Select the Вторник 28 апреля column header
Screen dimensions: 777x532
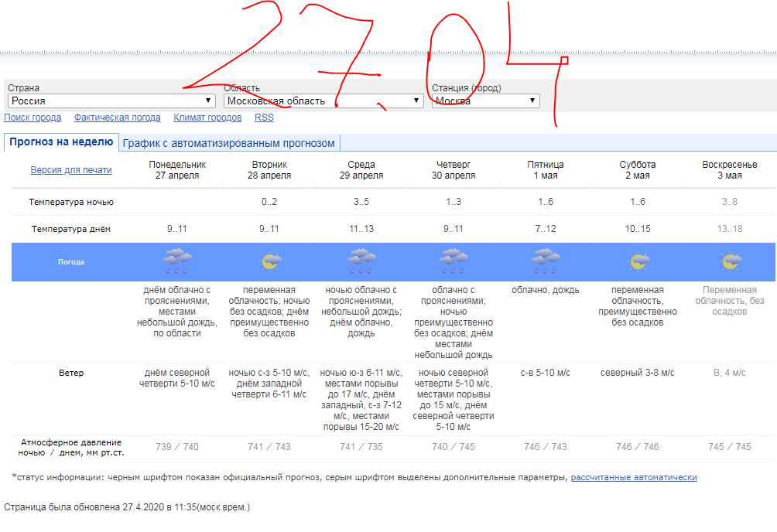pos(269,170)
